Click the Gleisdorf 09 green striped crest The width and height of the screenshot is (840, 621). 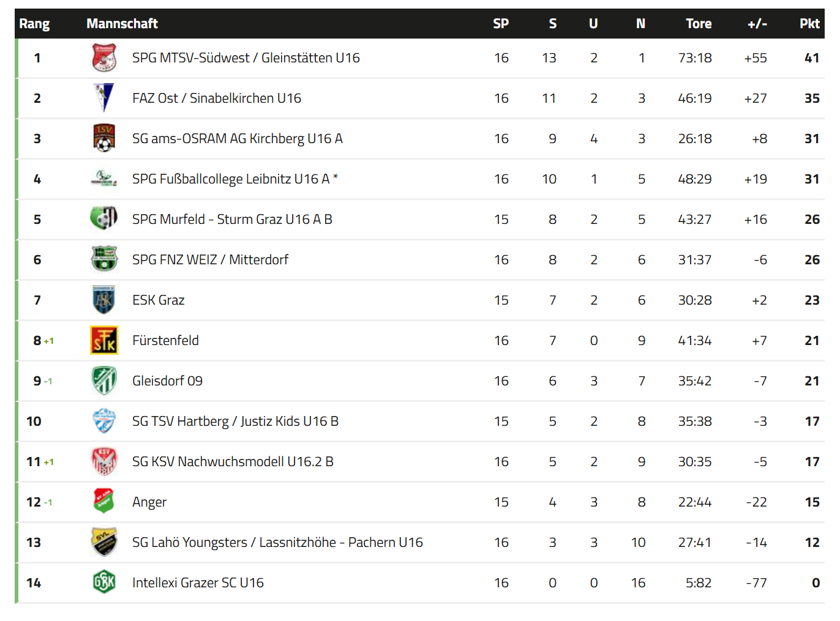coord(104,381)
